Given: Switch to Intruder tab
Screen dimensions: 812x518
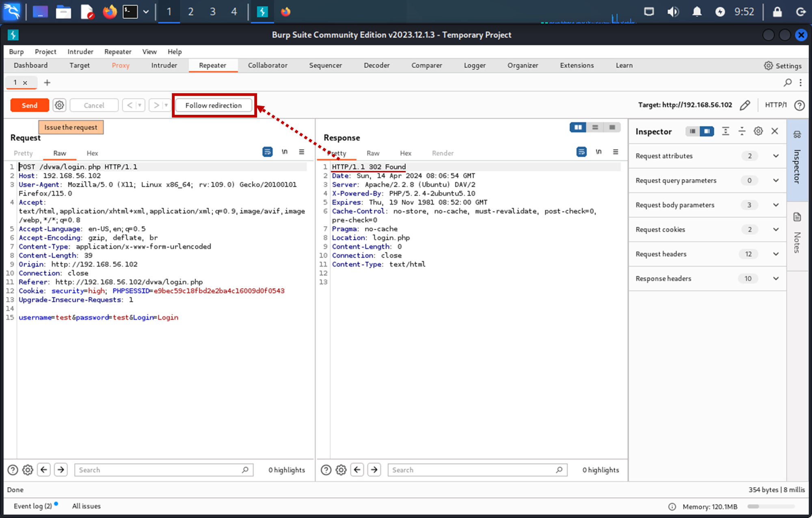Looking at the screenshot, I should pos(164,65).
